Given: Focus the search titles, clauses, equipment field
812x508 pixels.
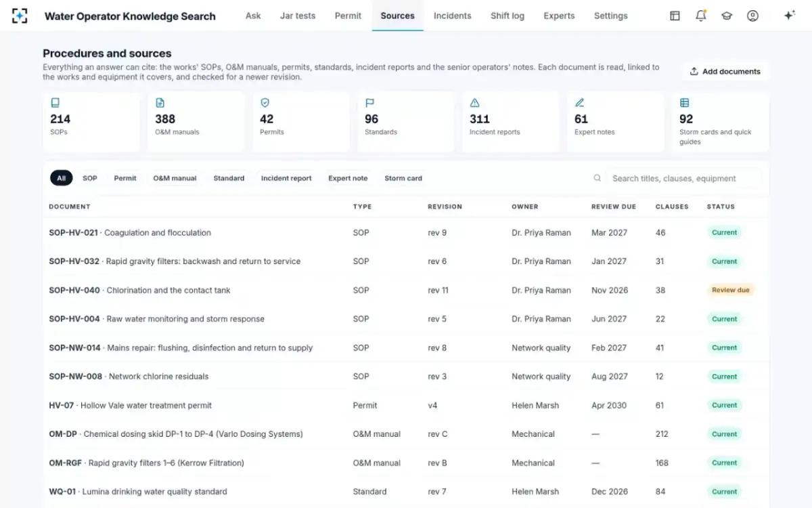Looking at the screenshot, I should point(683,178).
